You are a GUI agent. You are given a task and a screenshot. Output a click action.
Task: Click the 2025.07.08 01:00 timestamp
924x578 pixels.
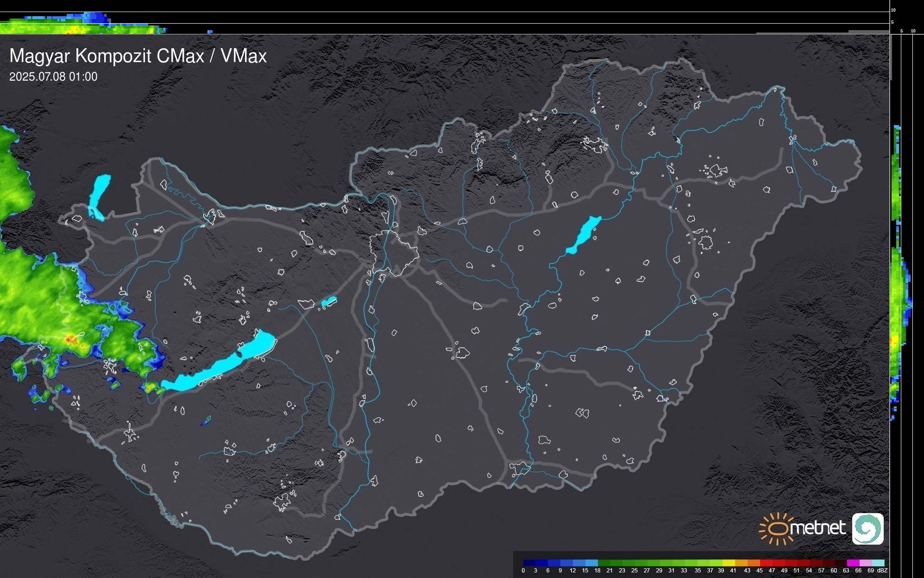53,77
